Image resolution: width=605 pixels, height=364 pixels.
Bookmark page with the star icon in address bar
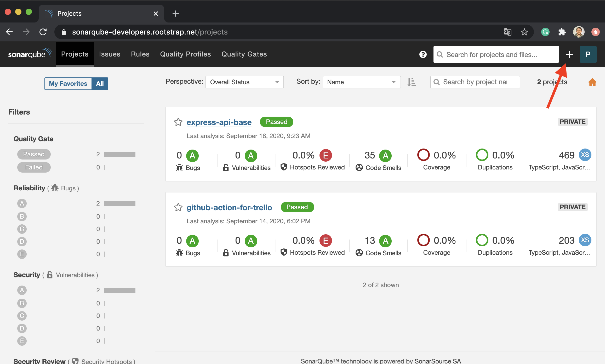[524, 32]
